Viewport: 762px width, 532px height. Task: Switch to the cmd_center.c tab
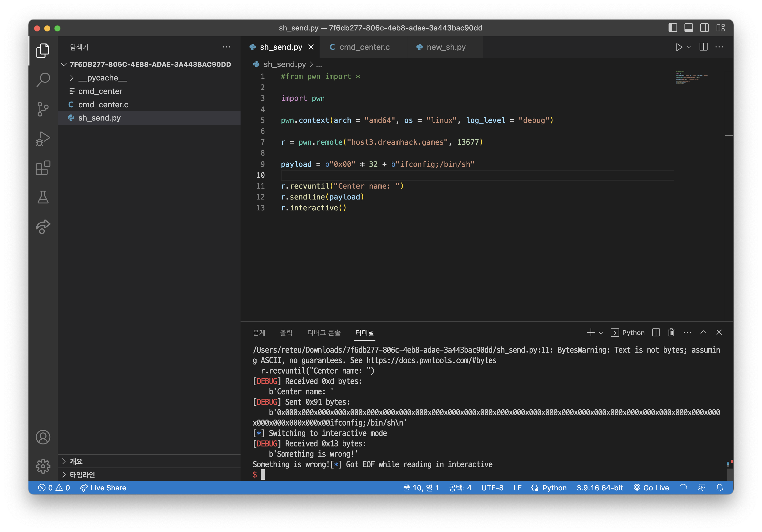pyautogui.click(x=364, y=47)
